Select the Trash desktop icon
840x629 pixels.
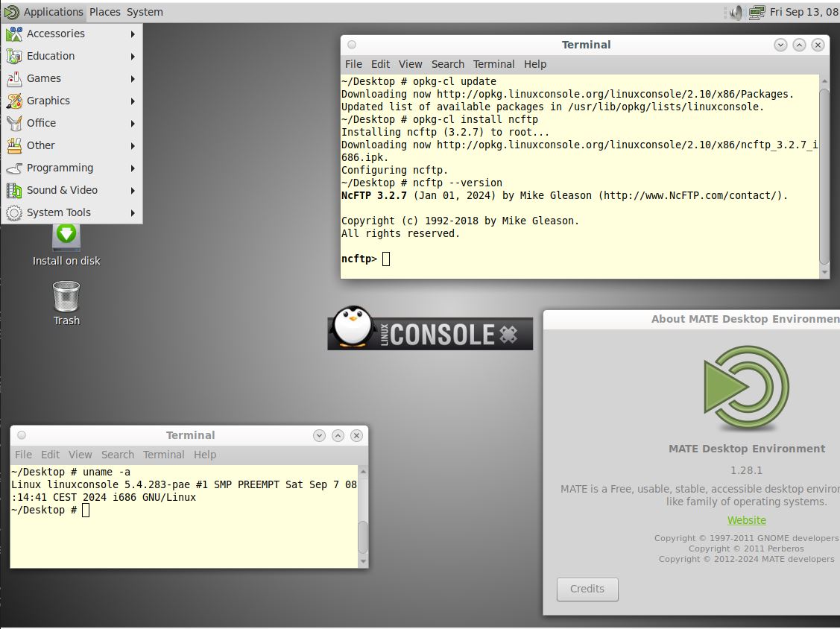pos(66,304)
